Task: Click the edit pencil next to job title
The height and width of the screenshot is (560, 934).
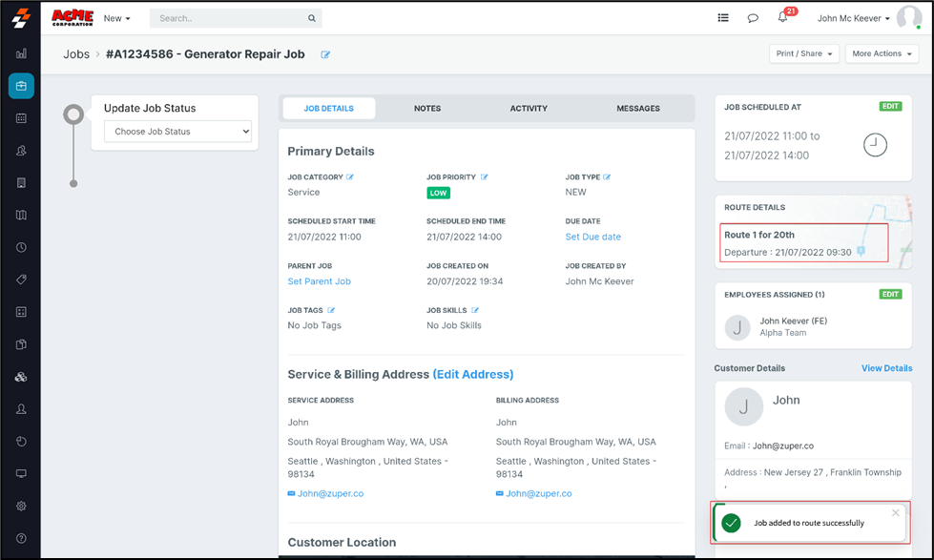Action: coord(325,55)
